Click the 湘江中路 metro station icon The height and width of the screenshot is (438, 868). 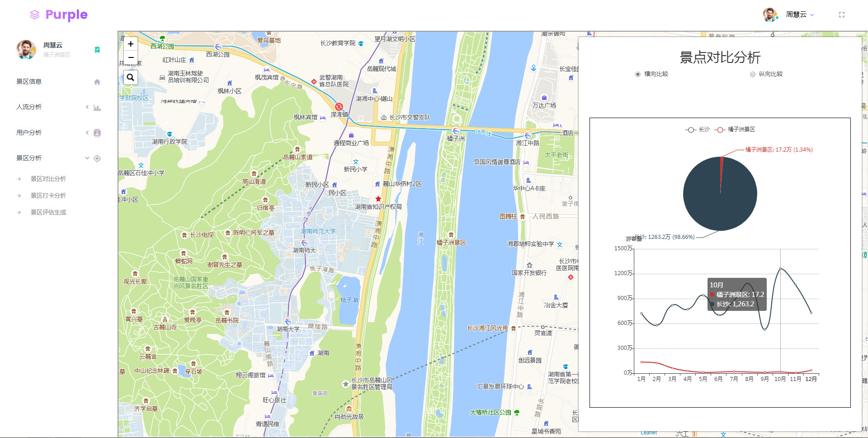(528, 135)
